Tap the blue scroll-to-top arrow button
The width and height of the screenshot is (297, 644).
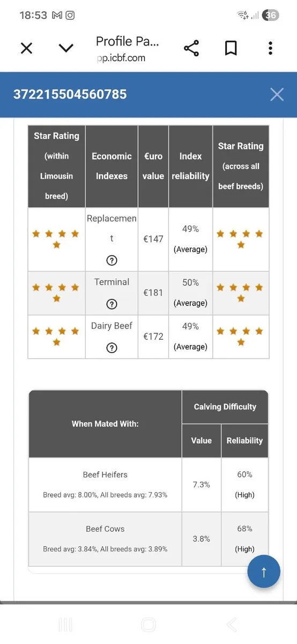point(264,572)
